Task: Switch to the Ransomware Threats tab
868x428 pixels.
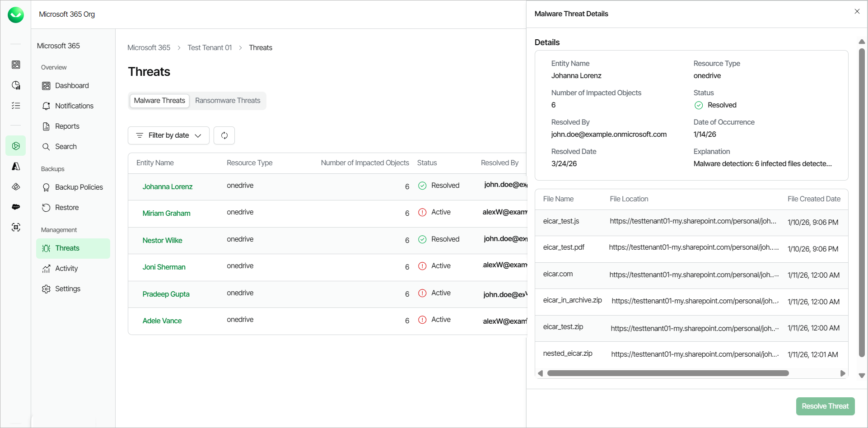Action: click(228, 101)
